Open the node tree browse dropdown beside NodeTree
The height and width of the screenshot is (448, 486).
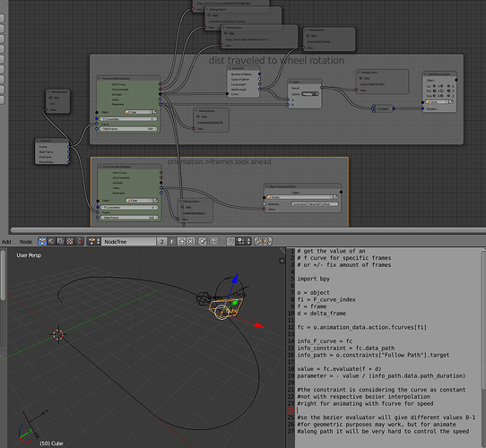pos(94,241)
